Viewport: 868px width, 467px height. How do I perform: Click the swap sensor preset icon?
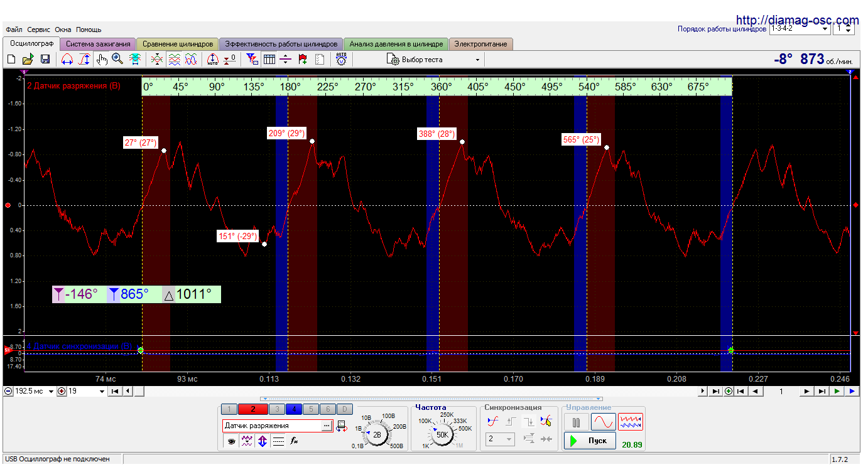coord(342,426)
